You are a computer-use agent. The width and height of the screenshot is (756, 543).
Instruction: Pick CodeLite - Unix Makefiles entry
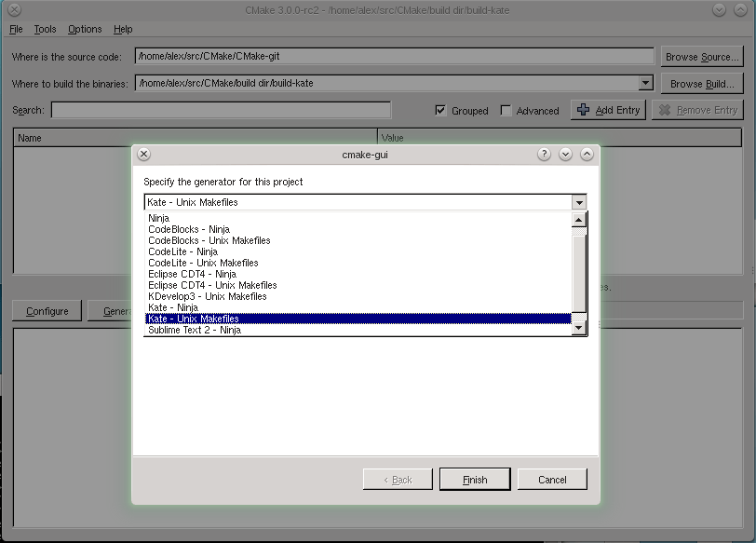[358, 263]
